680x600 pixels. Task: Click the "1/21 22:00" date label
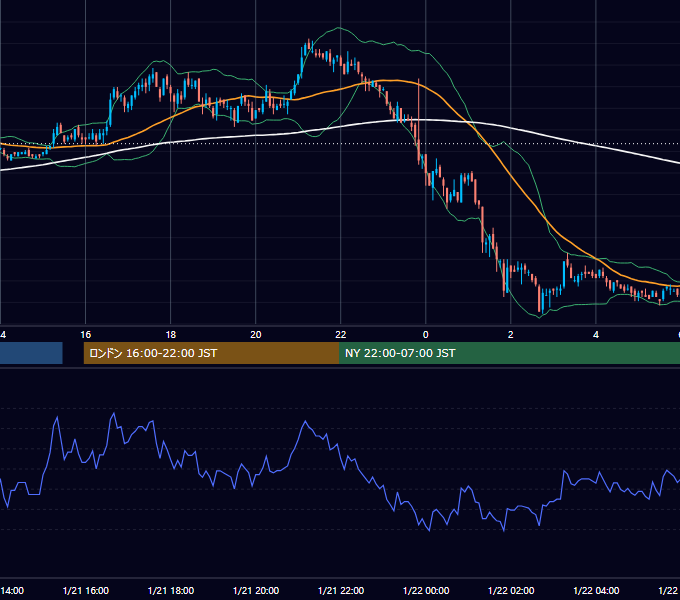[x=340, y=590]
